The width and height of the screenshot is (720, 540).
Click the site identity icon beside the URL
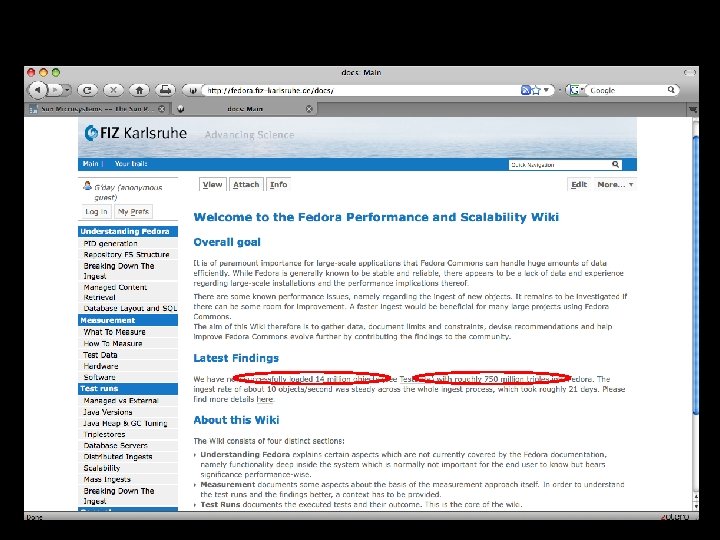pos(193,90)
